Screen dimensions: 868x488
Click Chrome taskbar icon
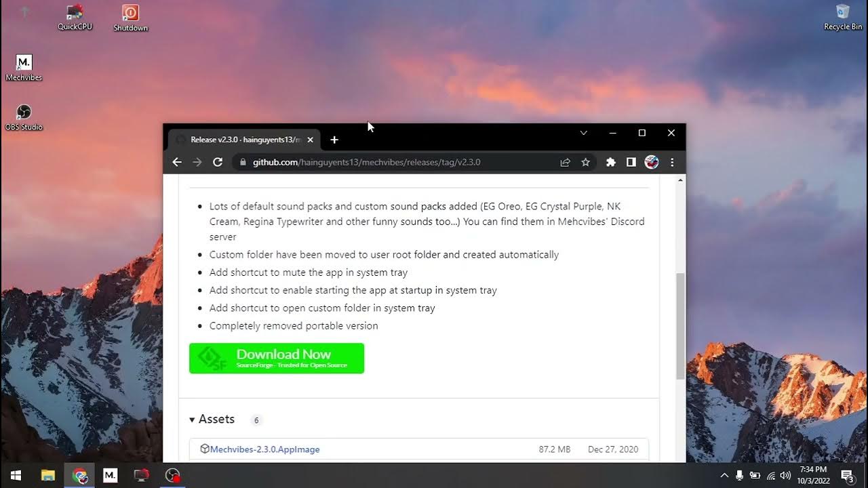click(x=80, y=475)
